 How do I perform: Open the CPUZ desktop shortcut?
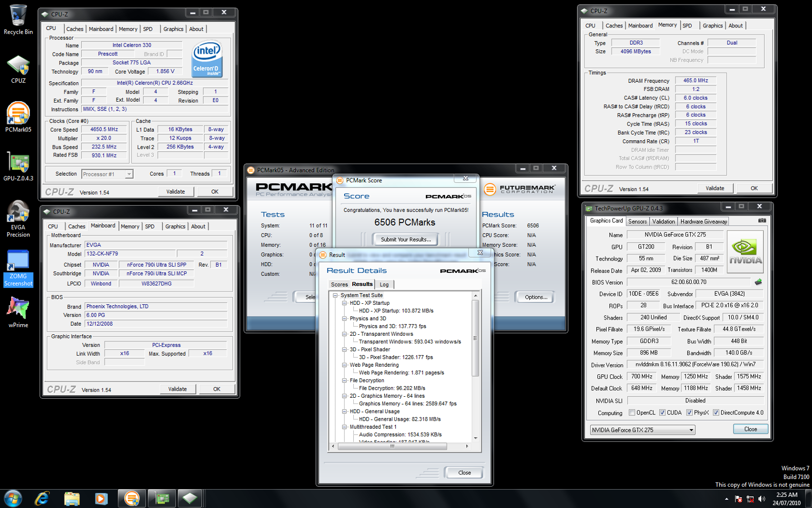tap(18, 69)
